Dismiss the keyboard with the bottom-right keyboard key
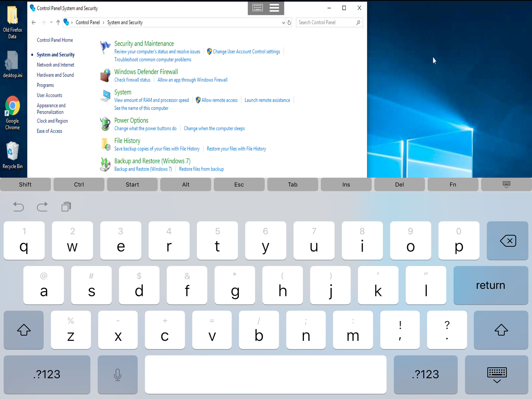The height and width of the screenshot is (399, 532). tap(497, 375)
